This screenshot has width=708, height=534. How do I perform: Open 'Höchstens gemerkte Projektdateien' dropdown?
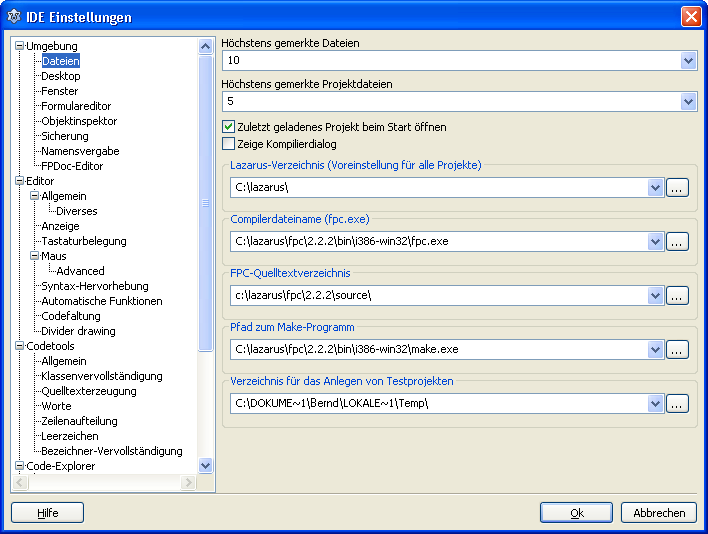click(x=687, y=101)
